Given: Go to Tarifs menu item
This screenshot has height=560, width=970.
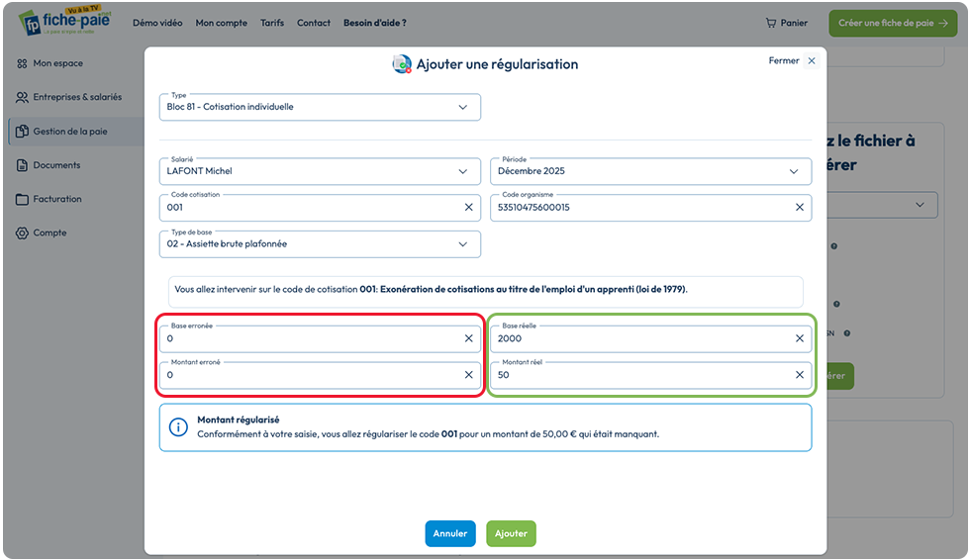Looking at the screenshot, I should click(x=272, y=23).
